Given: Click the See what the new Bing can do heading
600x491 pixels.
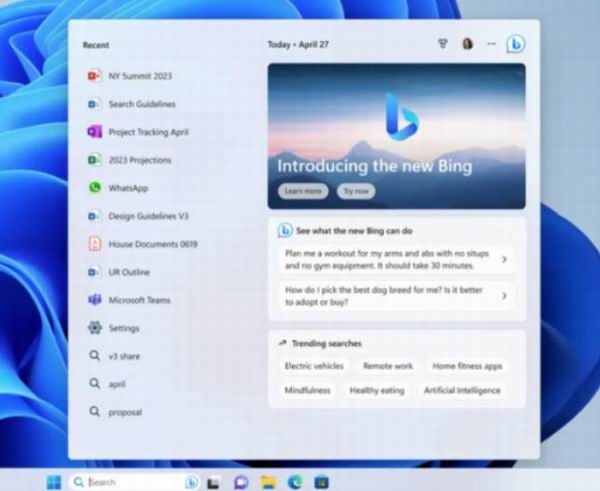Looking at the screenshot, I should [354, 231].
